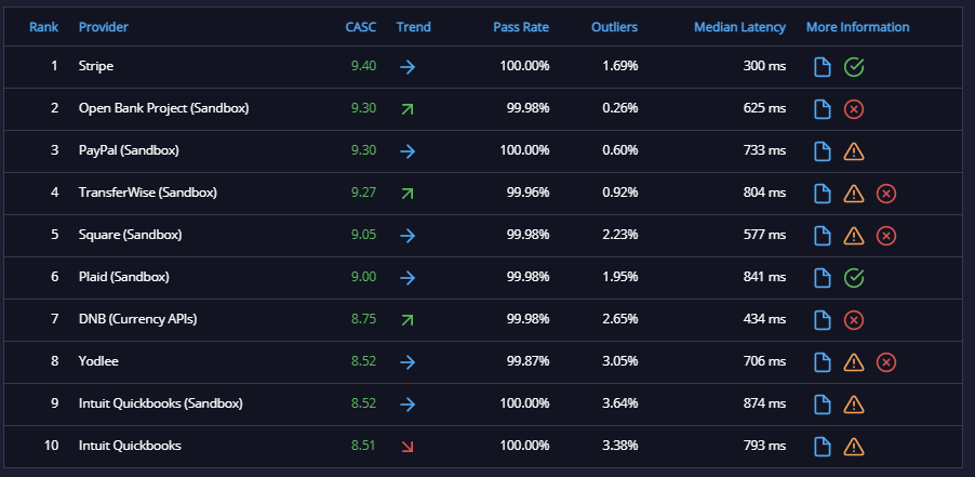Open the document icon for Stripe
Image resolution: width=977 pixels, height=477 pixels.
822,67
